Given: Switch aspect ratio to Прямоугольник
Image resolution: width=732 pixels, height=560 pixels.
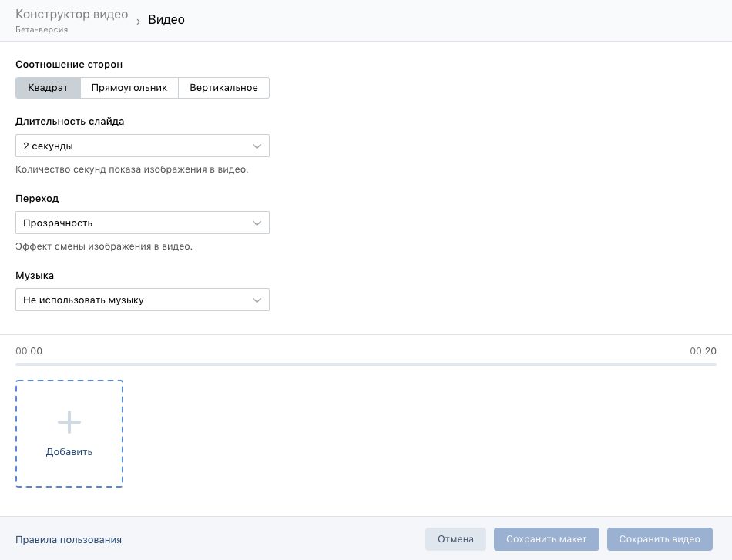Looking at the screenshot, I should pos(129,88).
